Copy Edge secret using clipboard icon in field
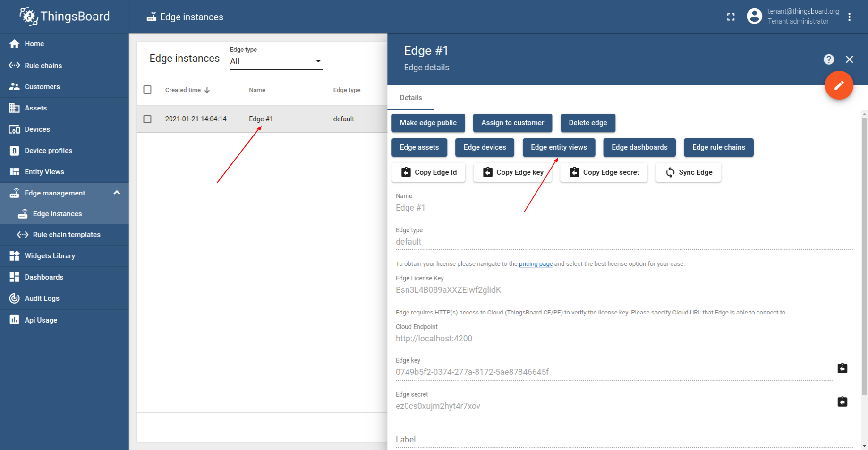This screenshot has width=868, height=450. 842,402
